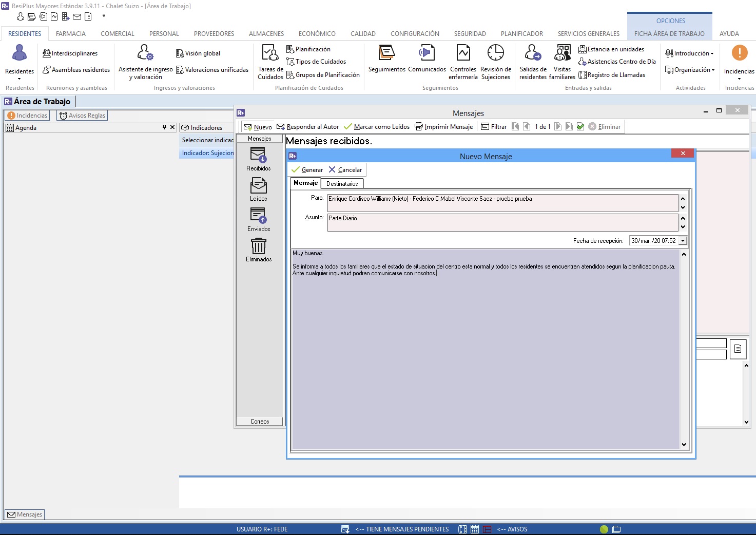Click the green check icon in Mensajes toolbar

[580, 126]
